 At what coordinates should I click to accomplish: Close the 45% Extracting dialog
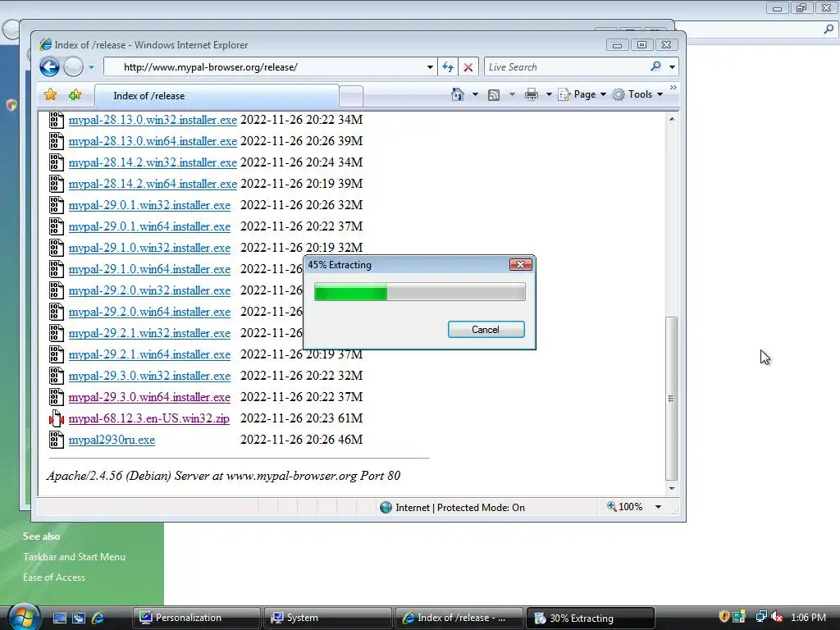(520, 265)
